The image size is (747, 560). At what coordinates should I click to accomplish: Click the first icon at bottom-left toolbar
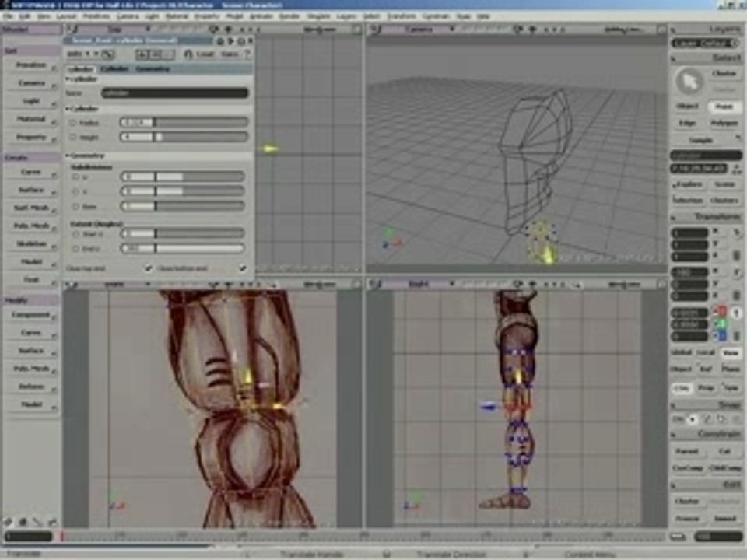8,522
